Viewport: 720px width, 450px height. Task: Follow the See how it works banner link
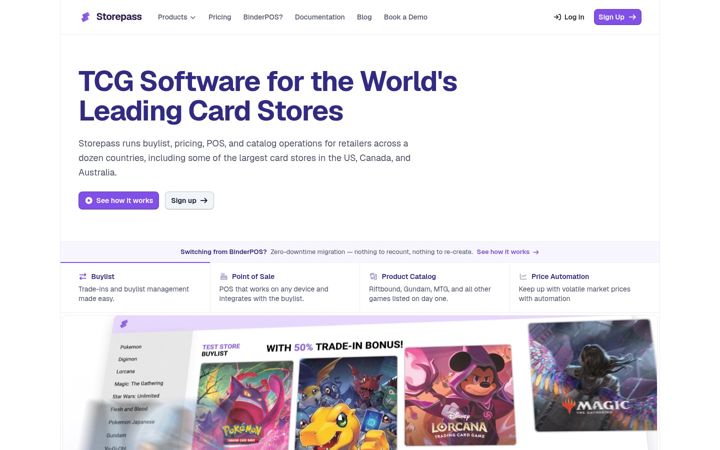click(507, 252)
